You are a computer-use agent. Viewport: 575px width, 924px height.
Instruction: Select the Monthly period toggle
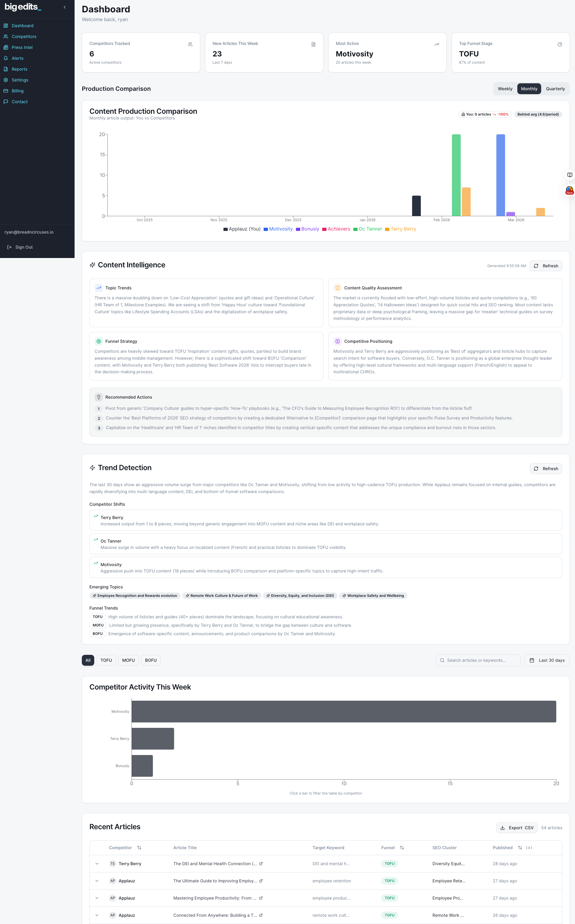point(529,89)
